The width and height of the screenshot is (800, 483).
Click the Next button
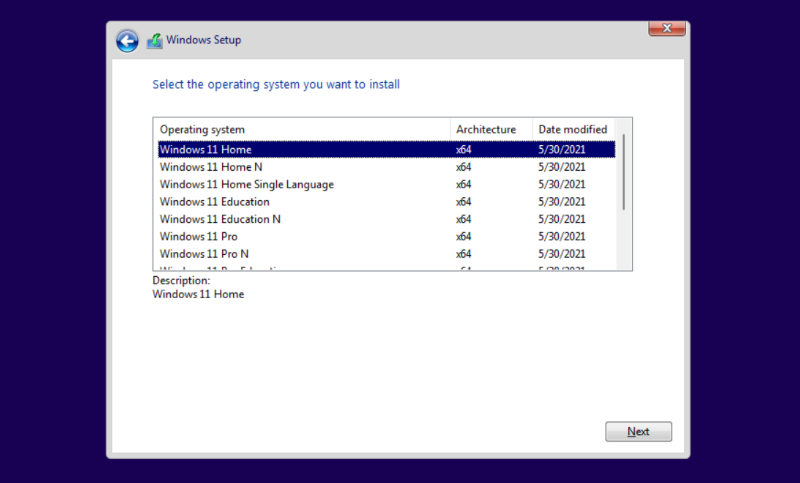click(638, 432)
